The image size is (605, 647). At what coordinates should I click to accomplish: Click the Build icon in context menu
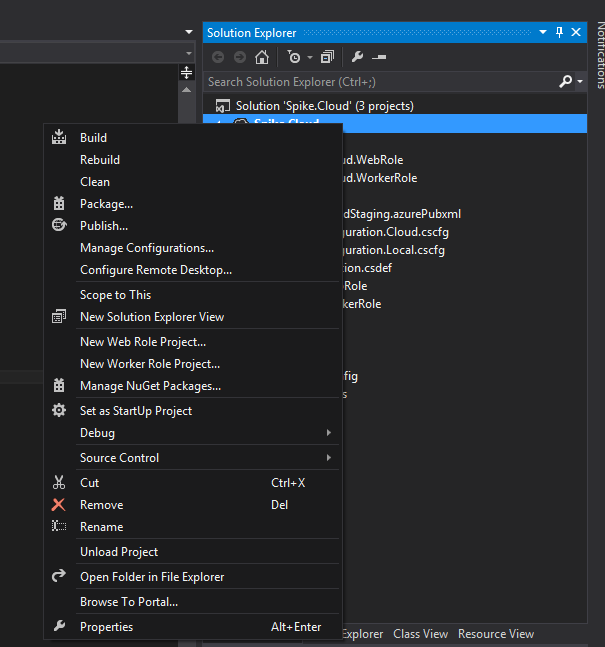[x=59, y=137]
